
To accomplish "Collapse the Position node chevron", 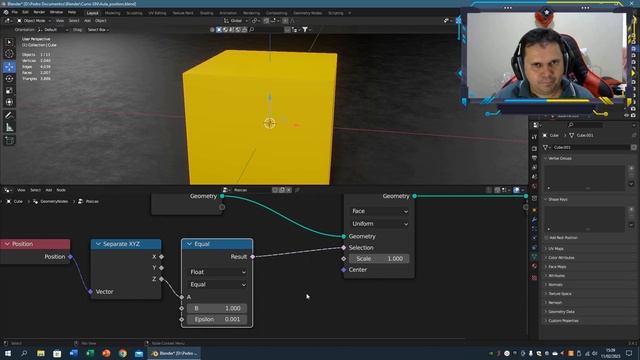I will click(7, 244).
